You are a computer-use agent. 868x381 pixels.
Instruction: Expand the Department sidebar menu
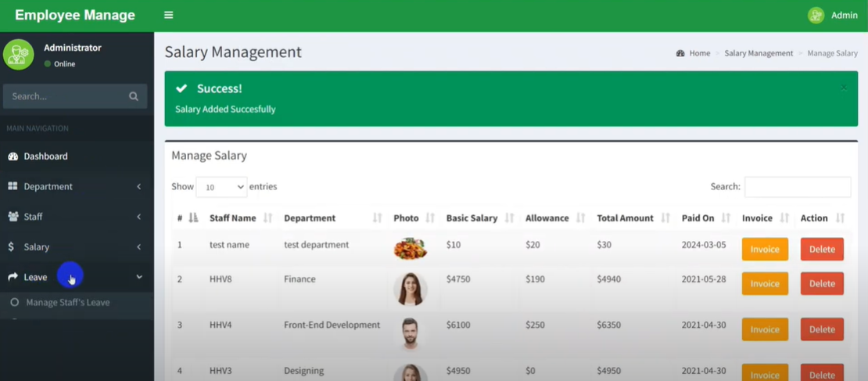click(76, 186)
